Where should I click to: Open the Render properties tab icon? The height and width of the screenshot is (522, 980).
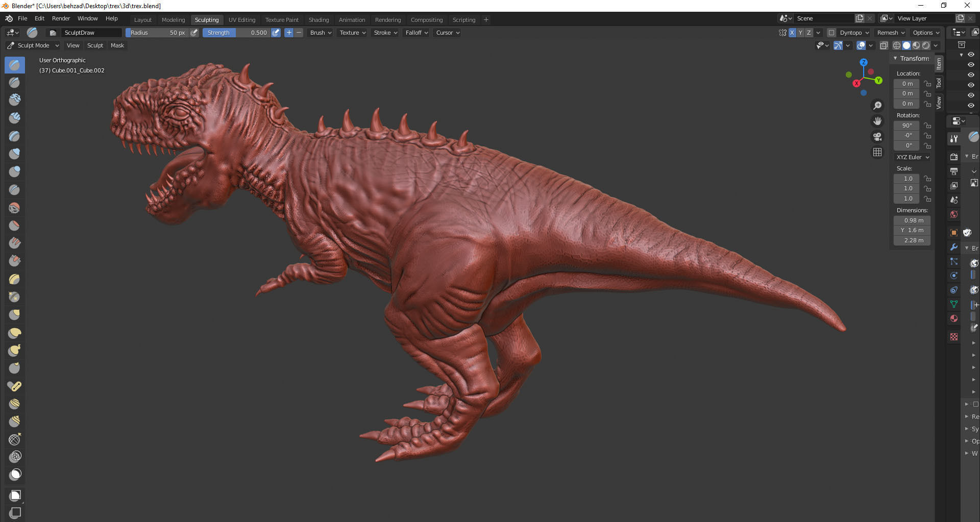[953, 157]
